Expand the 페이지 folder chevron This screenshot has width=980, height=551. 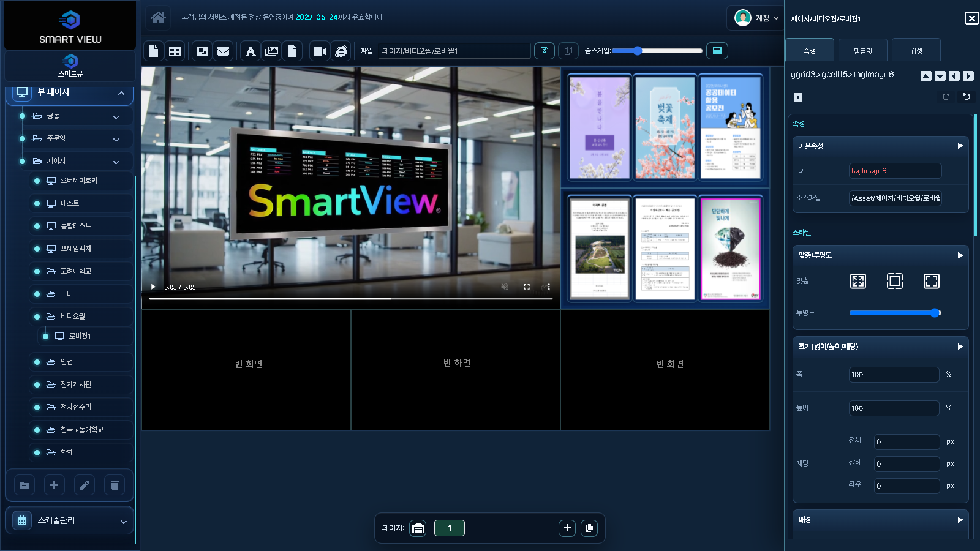coord(116,162)
